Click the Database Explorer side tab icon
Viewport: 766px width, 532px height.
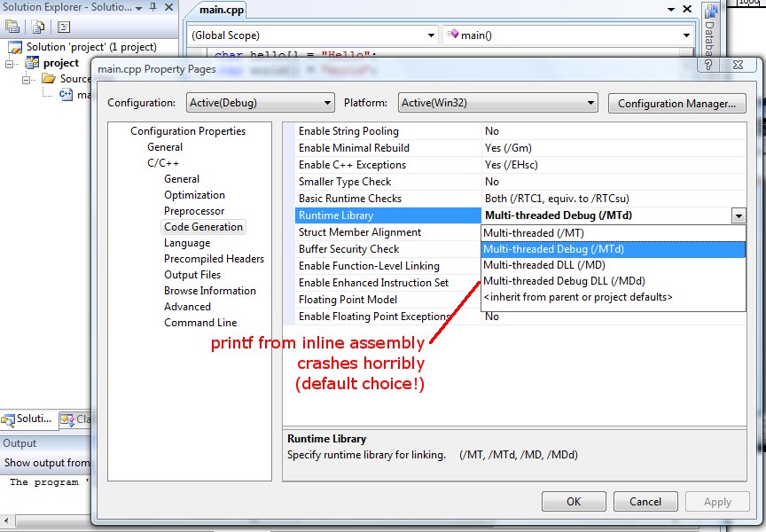click(x=710, y=11)
